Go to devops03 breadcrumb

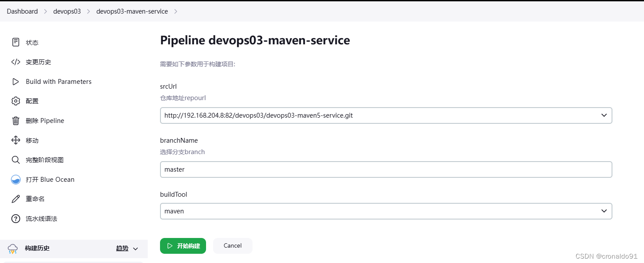(67, 11)
